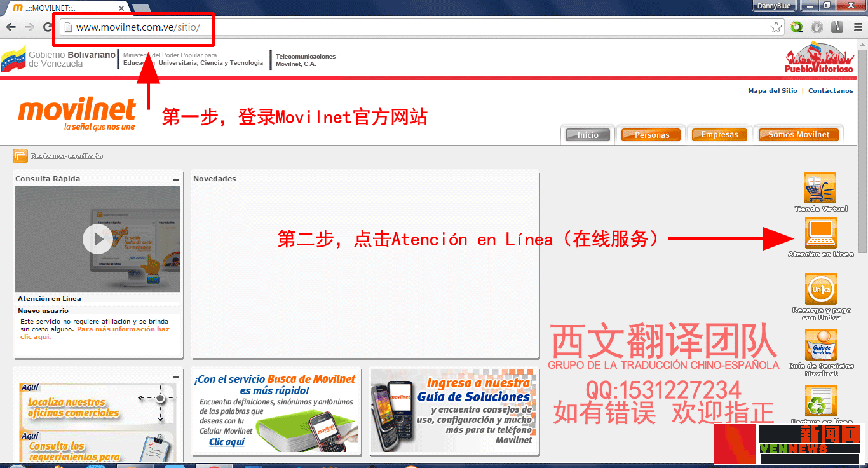Open the Factura en línea recycle icon
This screenshot has width=868, height=468.
[820, 401]
